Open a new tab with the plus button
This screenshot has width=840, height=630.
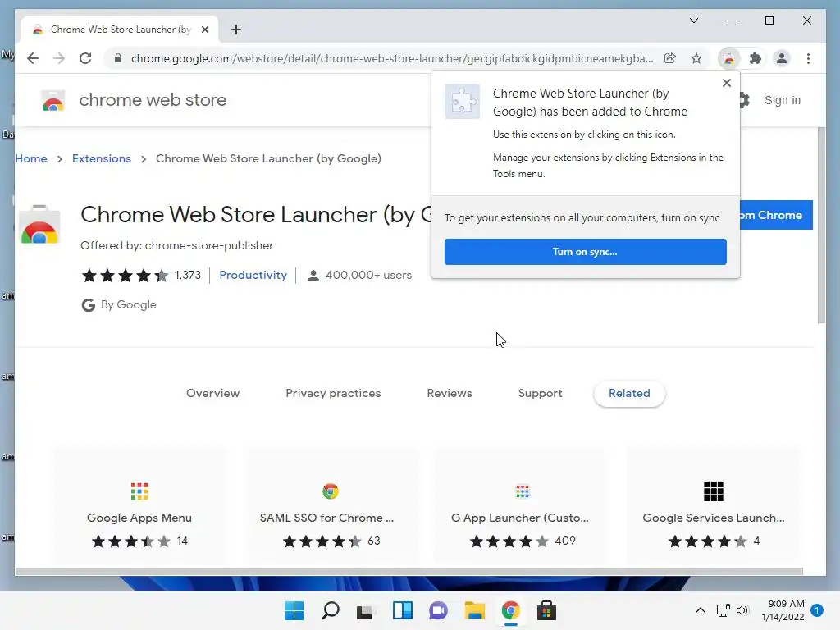[x=236, y=30]
